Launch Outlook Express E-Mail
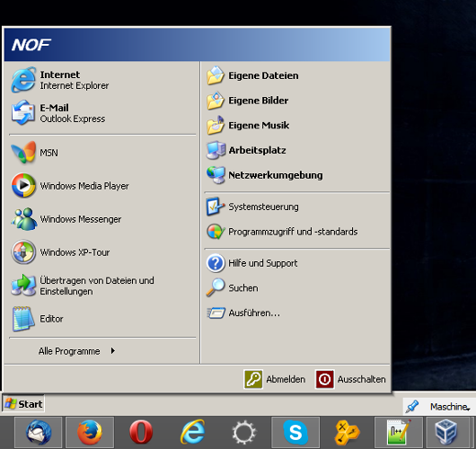Viewport: 476px width, 449px height. pyautogui.click(x=101, y=113)
